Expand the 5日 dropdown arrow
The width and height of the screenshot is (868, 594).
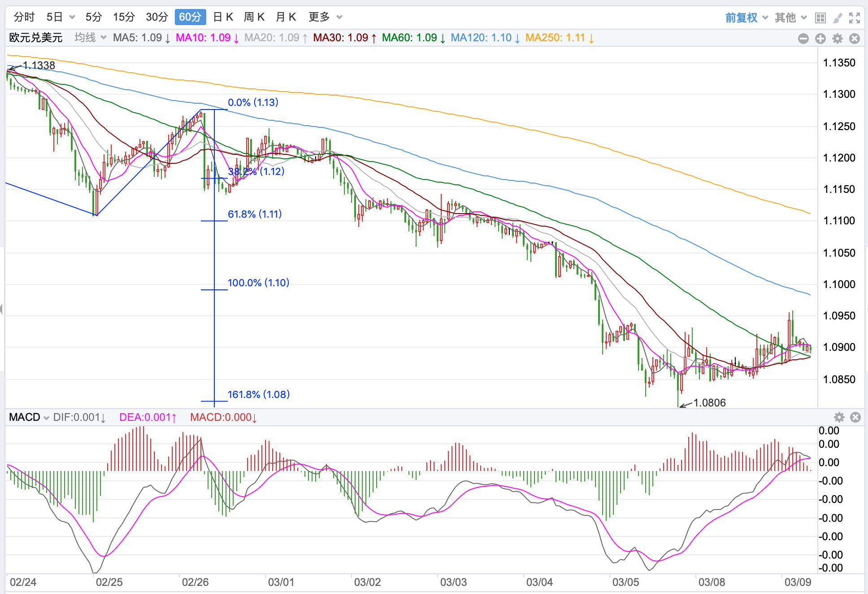coord(72,17)
